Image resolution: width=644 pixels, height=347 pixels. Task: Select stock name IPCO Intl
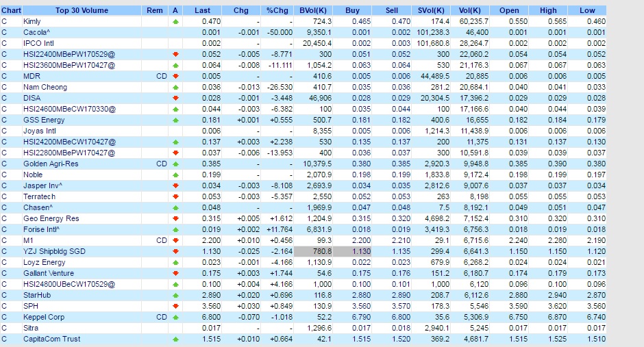[x=38, y=44]
